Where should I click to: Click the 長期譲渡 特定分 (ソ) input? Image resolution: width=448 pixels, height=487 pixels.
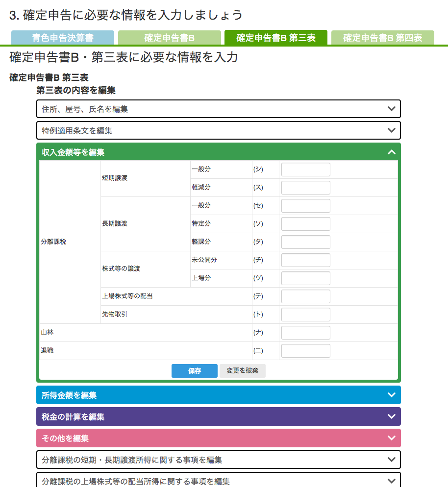click(x=305, y=224)
